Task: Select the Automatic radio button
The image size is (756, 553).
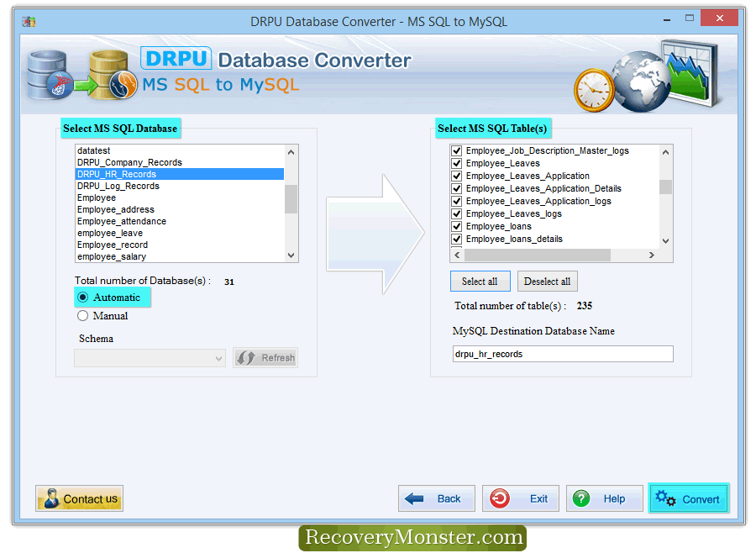Action: [x=83, y=298]
